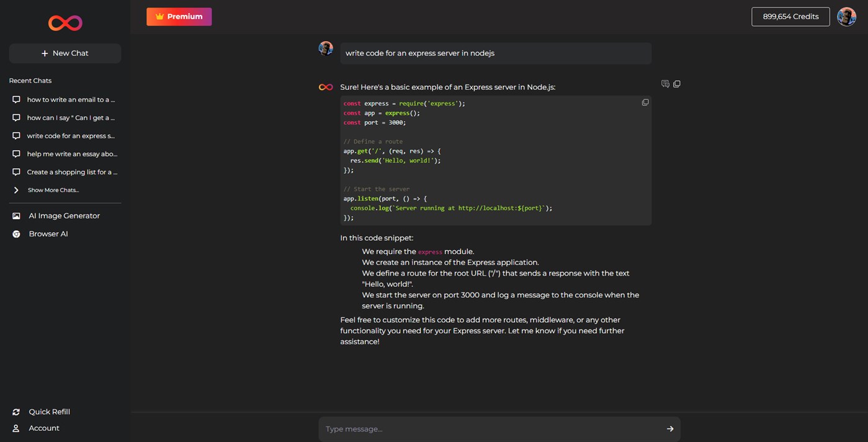
Task: Open the 'how to write an email' chat
Action: pyautogui.click(x=70, y=99)
